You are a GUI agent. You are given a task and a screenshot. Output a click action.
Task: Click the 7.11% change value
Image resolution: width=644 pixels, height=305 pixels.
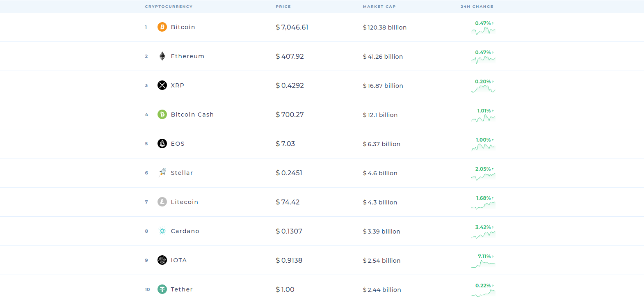484,257
